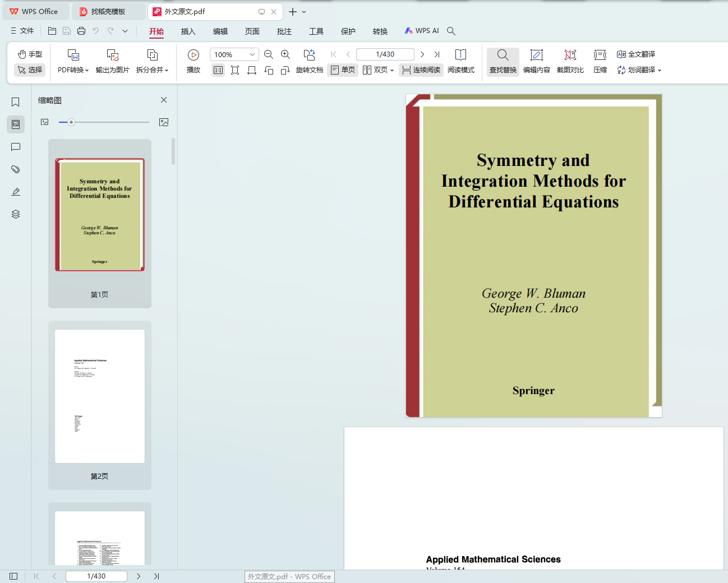728x583 pixels.
Task: Open the bookmark panel in the sidebar
Action: 16,102
